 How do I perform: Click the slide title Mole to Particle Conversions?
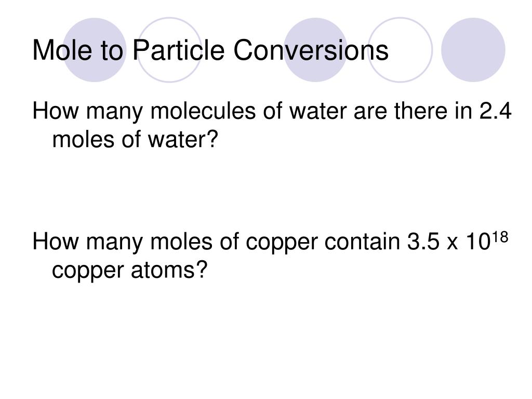(210, 50)
